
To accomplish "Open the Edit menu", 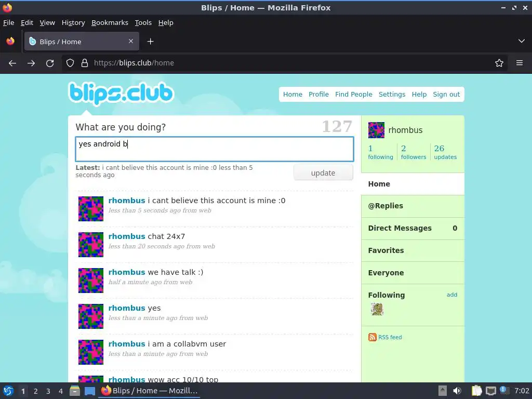I will click(x=27, y=23).
